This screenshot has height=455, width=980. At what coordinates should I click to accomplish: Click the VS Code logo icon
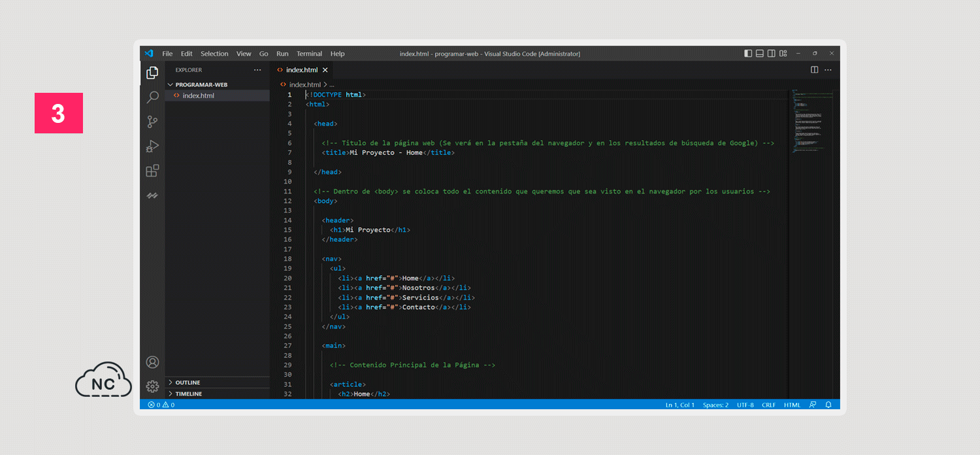(x=149, y=54)
